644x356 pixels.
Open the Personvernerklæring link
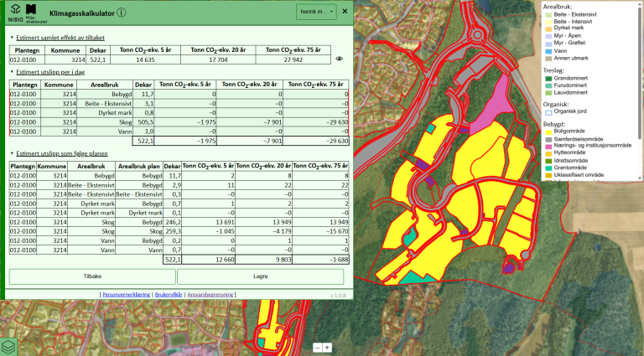point(125,295)
